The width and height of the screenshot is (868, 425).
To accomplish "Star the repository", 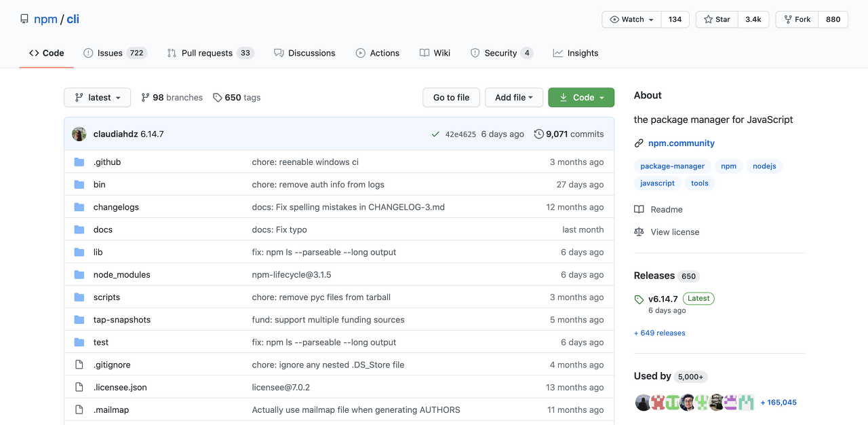I will 717,20.
